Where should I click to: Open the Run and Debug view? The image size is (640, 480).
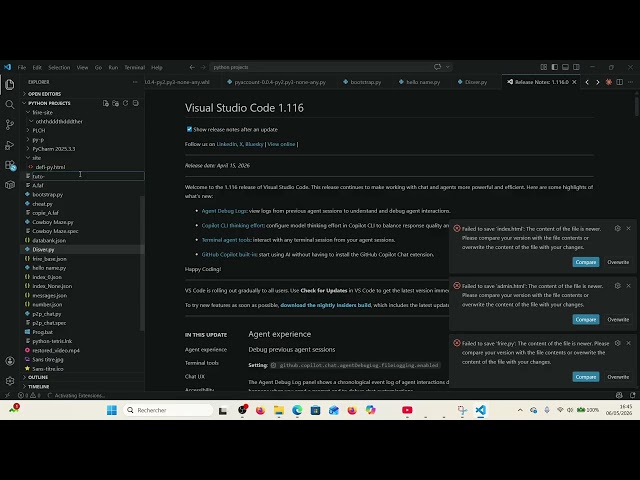point(10,145)
